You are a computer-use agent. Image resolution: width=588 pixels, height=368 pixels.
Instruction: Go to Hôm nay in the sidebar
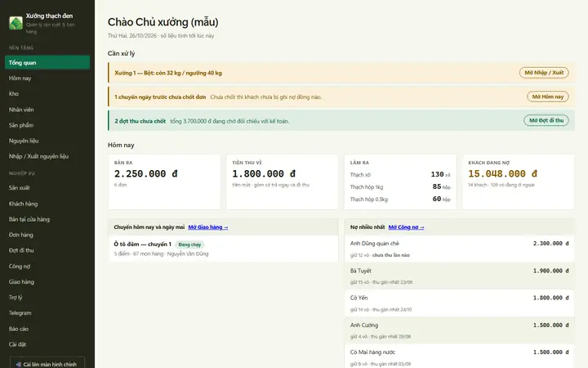(47, 79)
